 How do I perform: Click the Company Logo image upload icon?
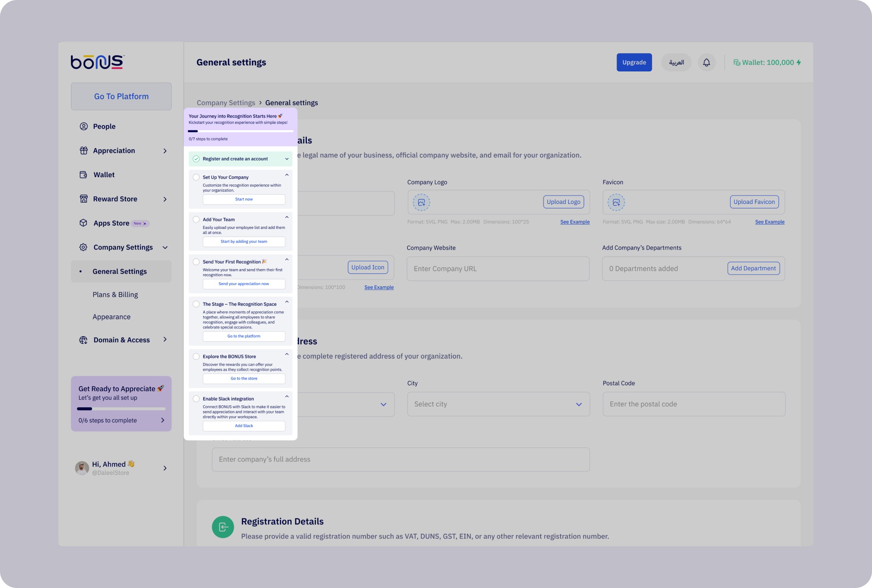click(421, 202)
